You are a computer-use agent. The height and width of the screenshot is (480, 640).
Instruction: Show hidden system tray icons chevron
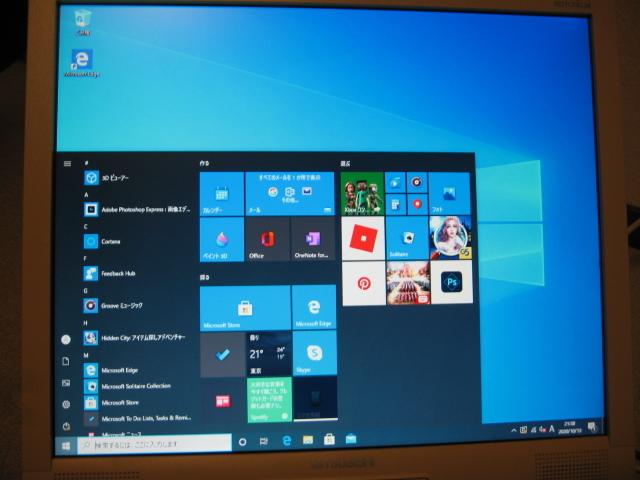tap(513, 430)
